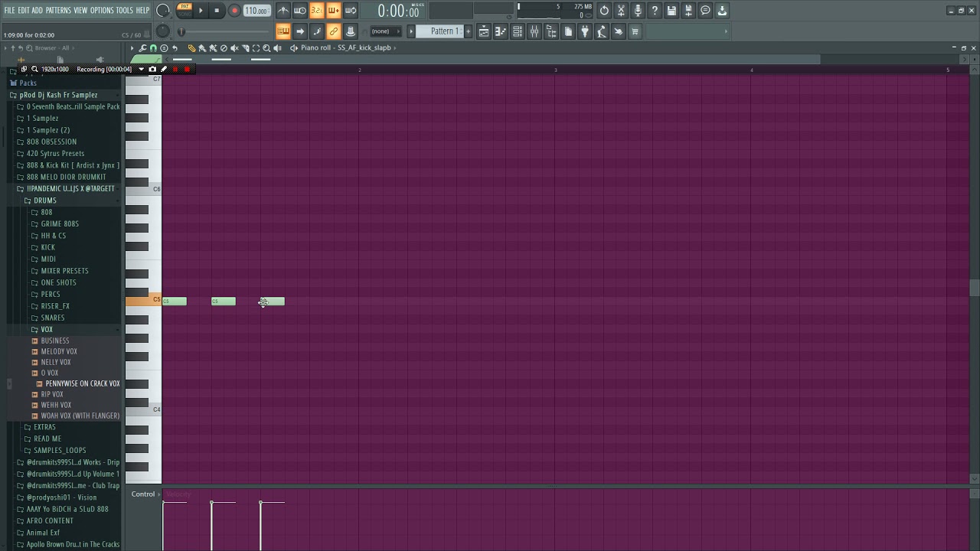Open the OPTIONS menu
The image size is (980, 551).
pyautogui.click(x=102, y=11)
